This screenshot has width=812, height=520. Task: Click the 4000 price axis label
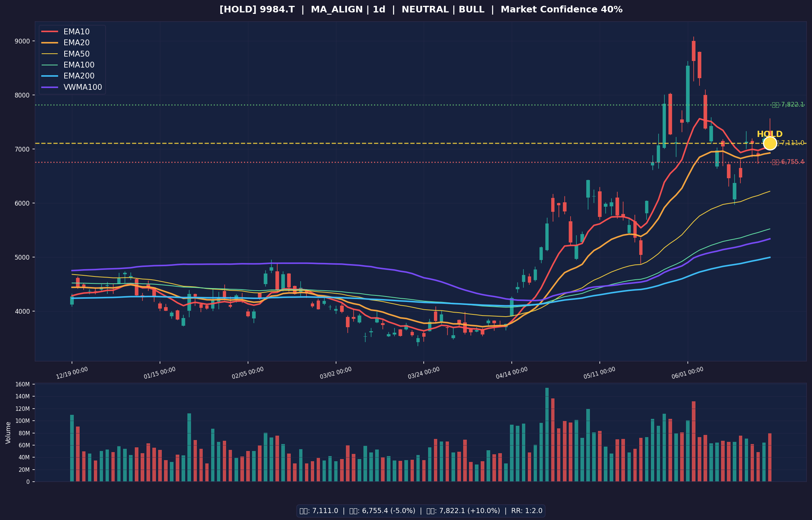(x=23, y=311)
